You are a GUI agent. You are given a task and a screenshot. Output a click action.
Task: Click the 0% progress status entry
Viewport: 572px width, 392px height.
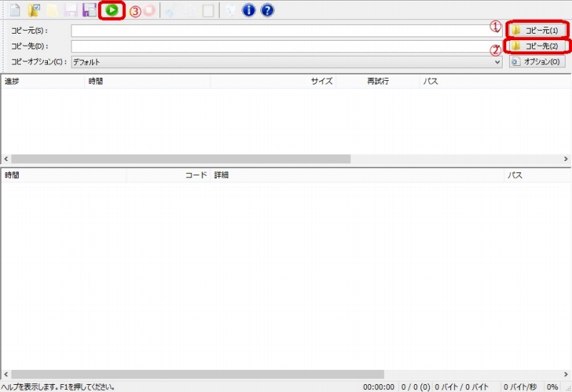pos(552,387)
